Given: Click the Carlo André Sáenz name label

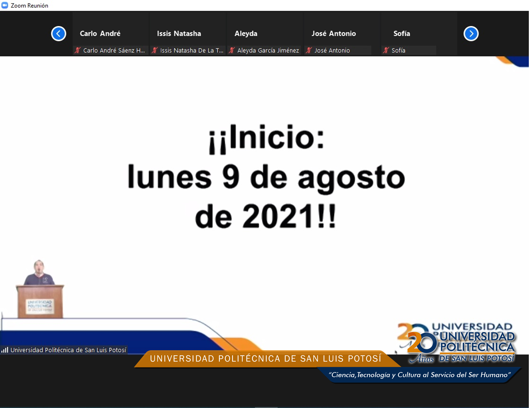Looking at the screenshot, I should click(x=114, y=50).
